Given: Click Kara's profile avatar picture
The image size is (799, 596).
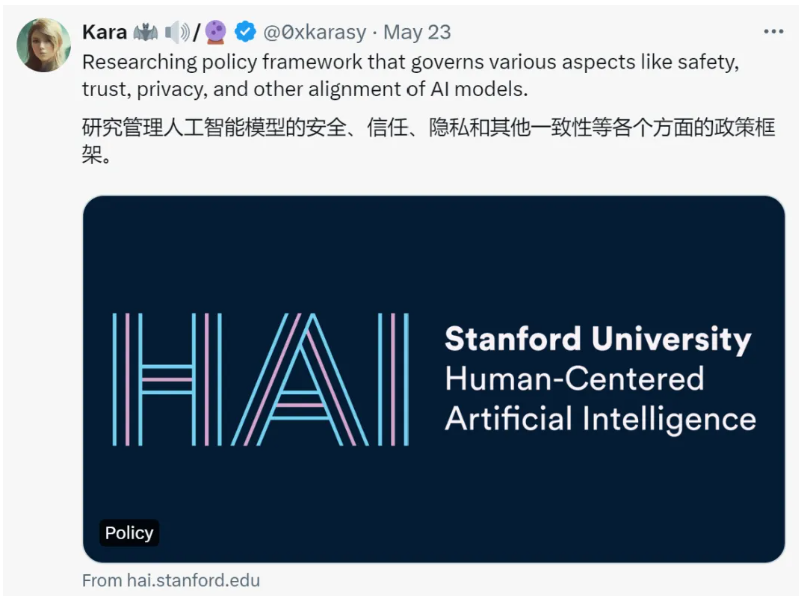Looking at the screenshot, I should pos(44,45).
